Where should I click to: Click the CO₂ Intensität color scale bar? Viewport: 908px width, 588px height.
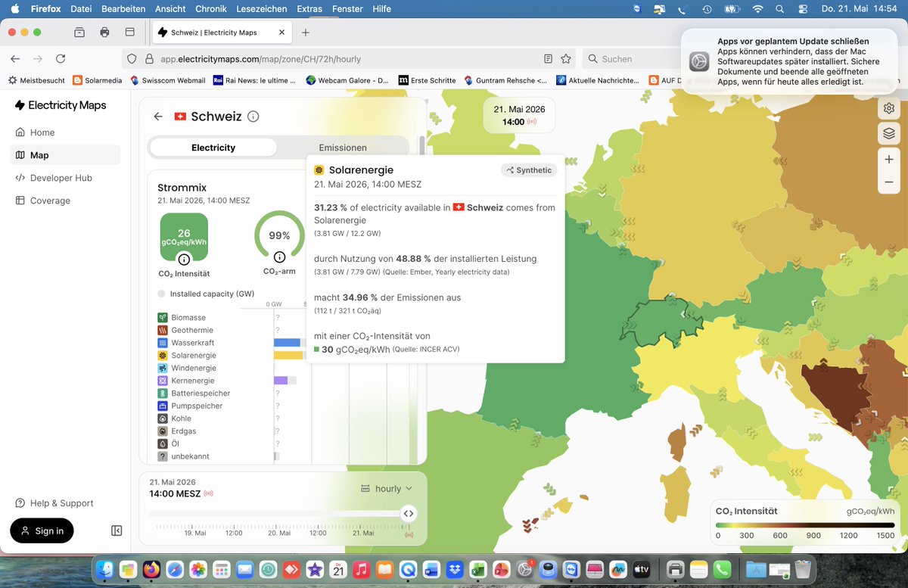804,525
